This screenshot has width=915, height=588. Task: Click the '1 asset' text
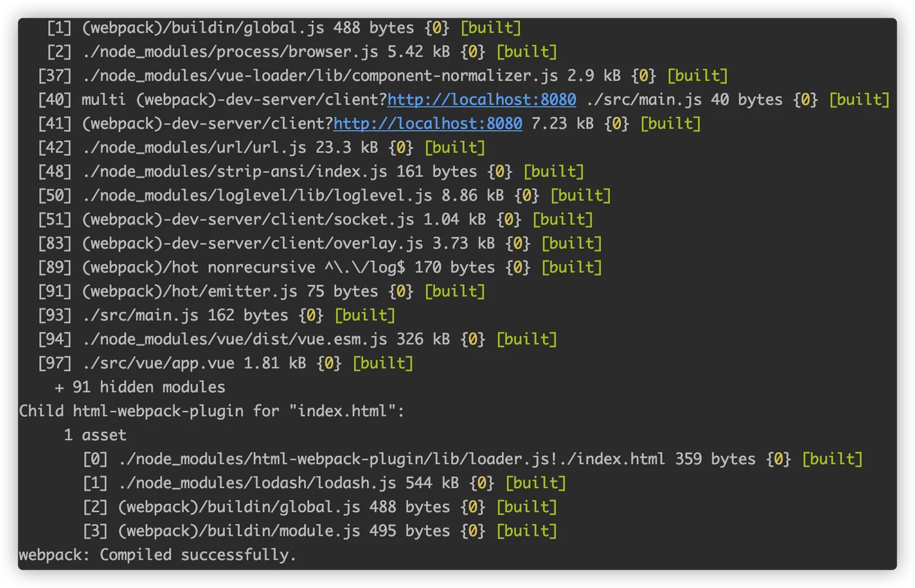pos(95,435)
